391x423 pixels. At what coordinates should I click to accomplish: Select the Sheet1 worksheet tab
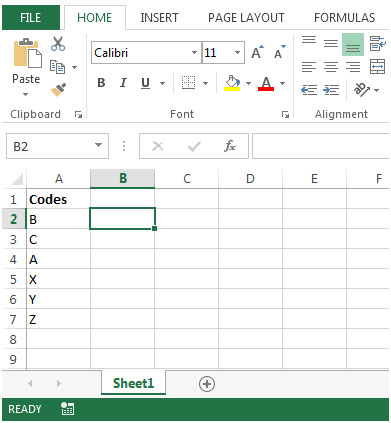click(133, 383)
